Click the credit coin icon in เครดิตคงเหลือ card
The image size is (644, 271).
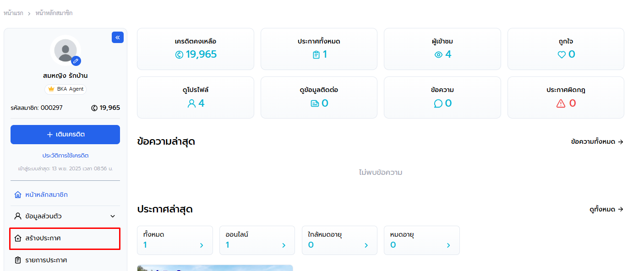click(x=179, y=55)
